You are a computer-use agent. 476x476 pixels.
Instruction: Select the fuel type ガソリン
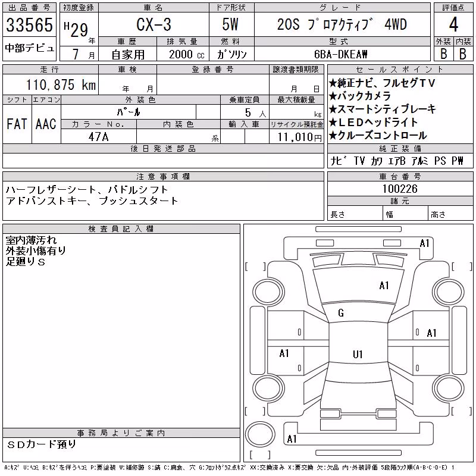click(231, 54)
